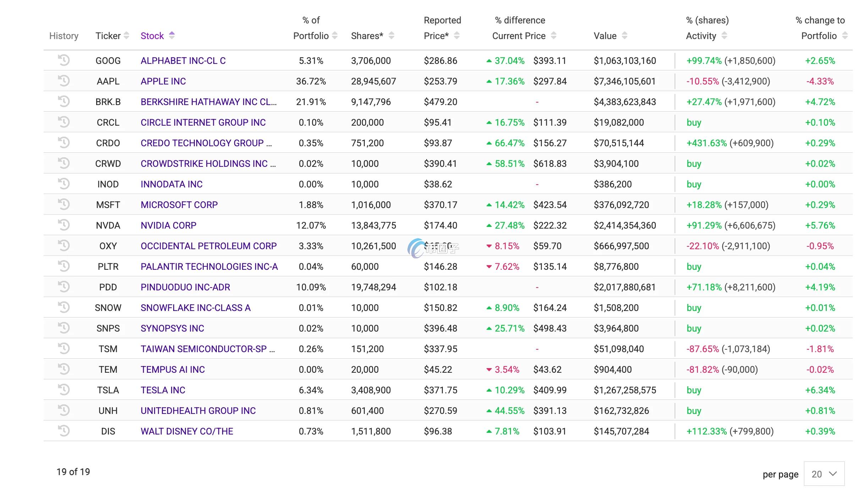Click Tesla current price $409.99
868x497 pixels.
click(x=550, y=390)
